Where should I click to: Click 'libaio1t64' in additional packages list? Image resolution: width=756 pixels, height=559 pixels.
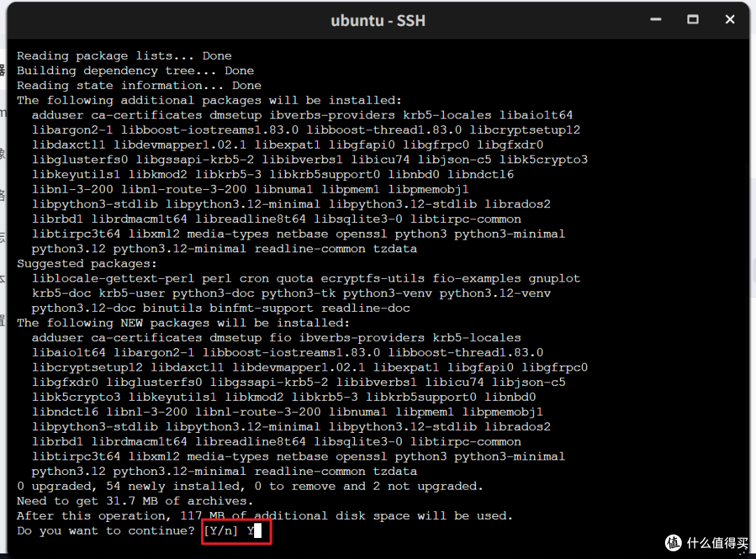tap(536, 116)
